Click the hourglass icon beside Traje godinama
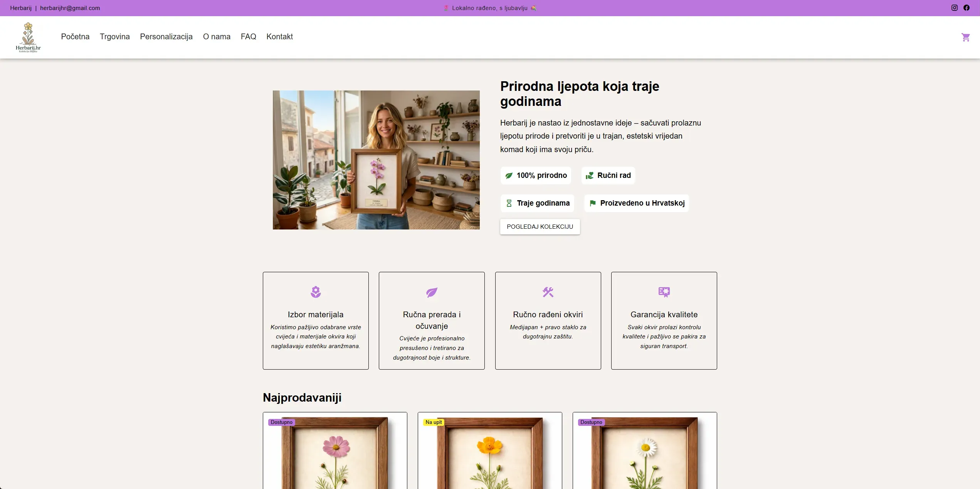Viewport: 980px width, 489px height. coord(509,203)
